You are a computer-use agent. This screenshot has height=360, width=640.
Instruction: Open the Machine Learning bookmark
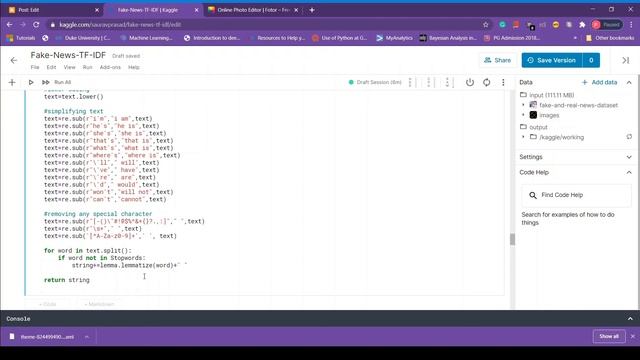coord(147,38)
